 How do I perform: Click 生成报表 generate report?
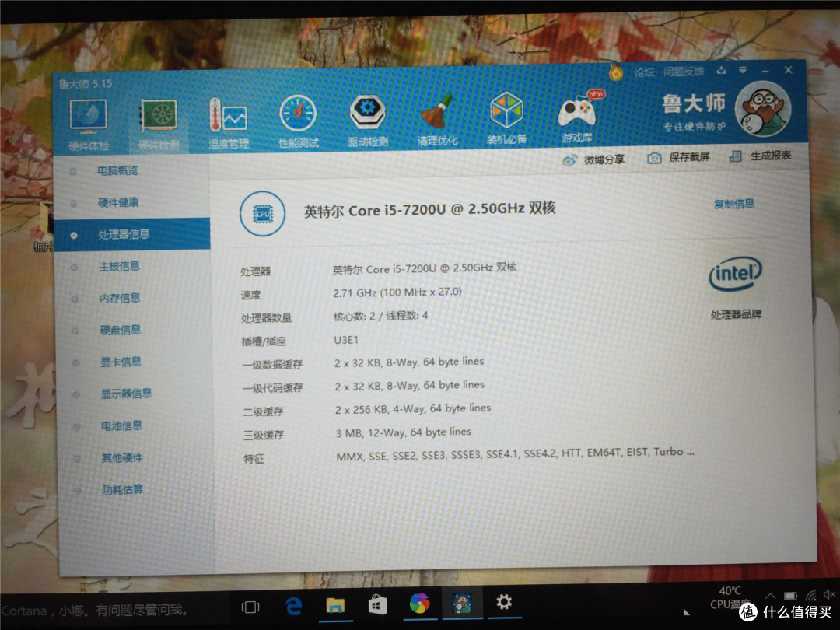coord(760,156)
